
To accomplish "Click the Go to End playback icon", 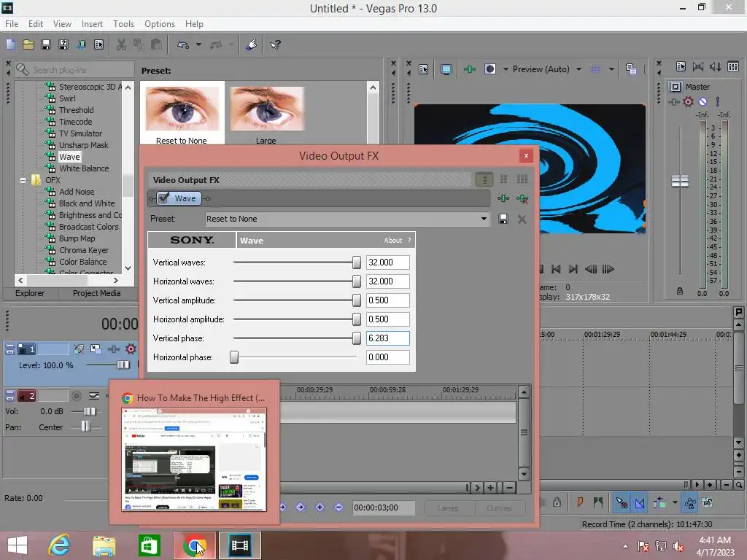I will pyautogui.click(x=573, y=269).
